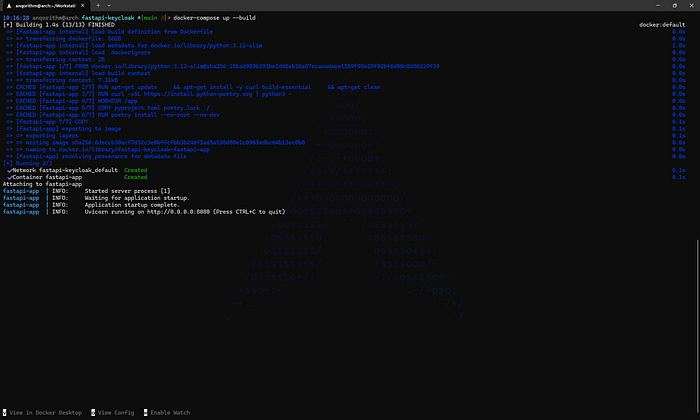Click the checkmark beside Container fastapi-app

[x=9, y=178]
